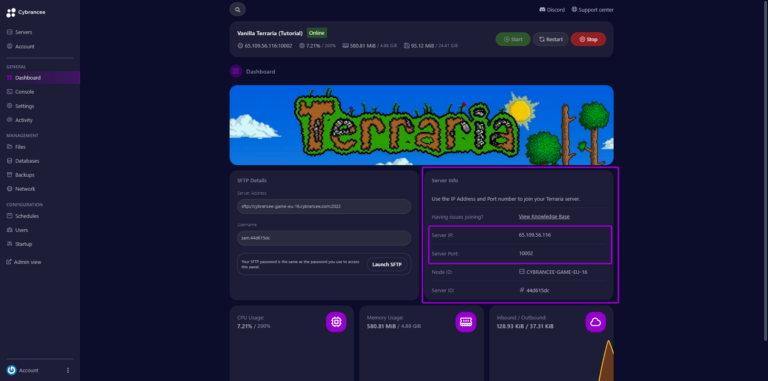Click the Start server button
This screenshot has width=768, height=381.
[x=513, y=39]
